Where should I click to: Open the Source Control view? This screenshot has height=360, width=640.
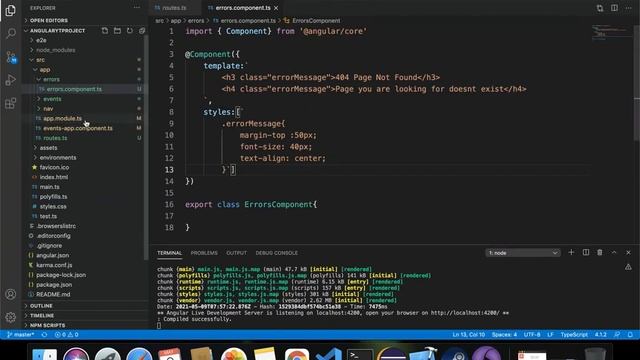click(x=11, y=57)
